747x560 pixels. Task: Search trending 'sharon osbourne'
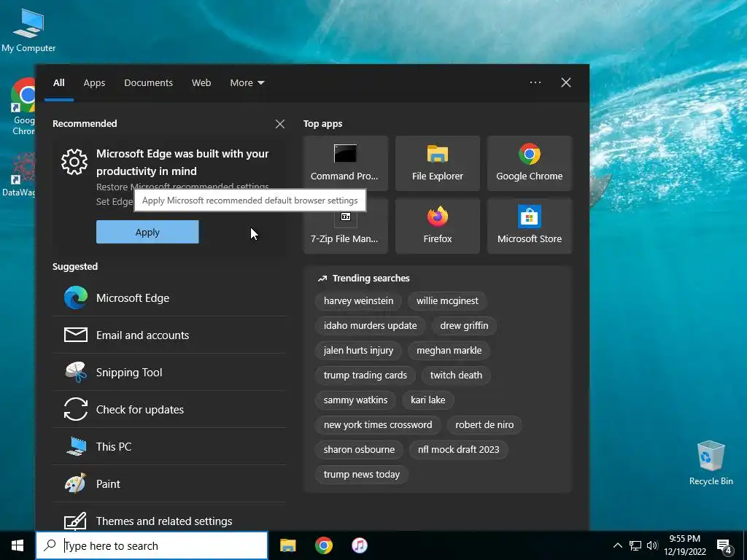coord(359,449)
